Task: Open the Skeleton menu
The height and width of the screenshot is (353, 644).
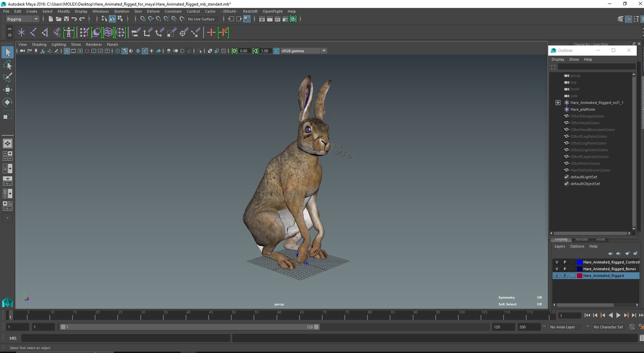Action: point(121,11)
